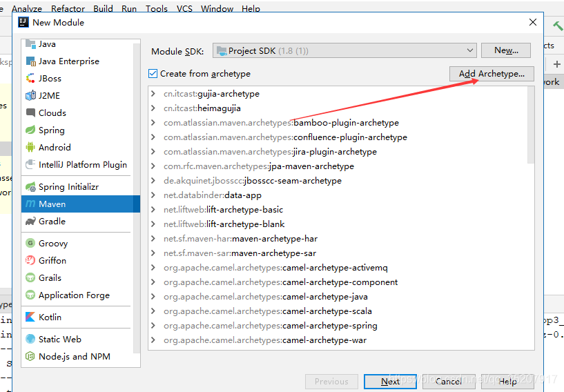Select maven-archetype-sar entry
The height and width of the screenshot is (392, 564).
[x=240, y=253]
